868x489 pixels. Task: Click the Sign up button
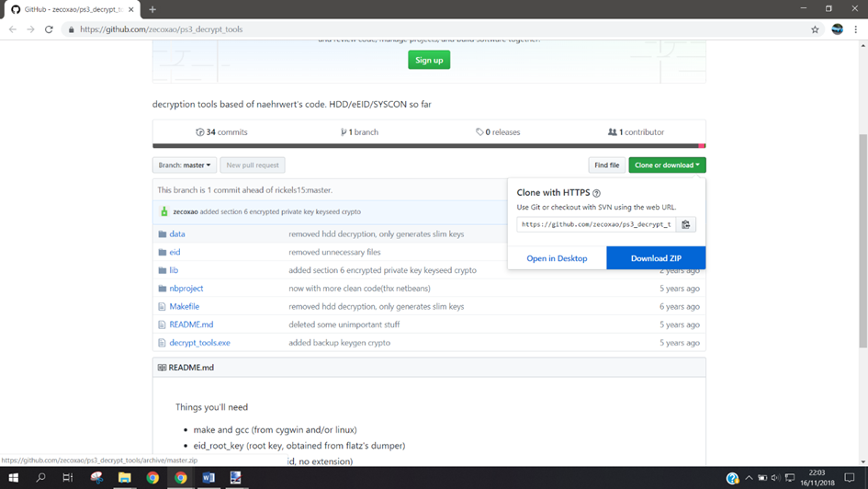(x=429, y=60)
